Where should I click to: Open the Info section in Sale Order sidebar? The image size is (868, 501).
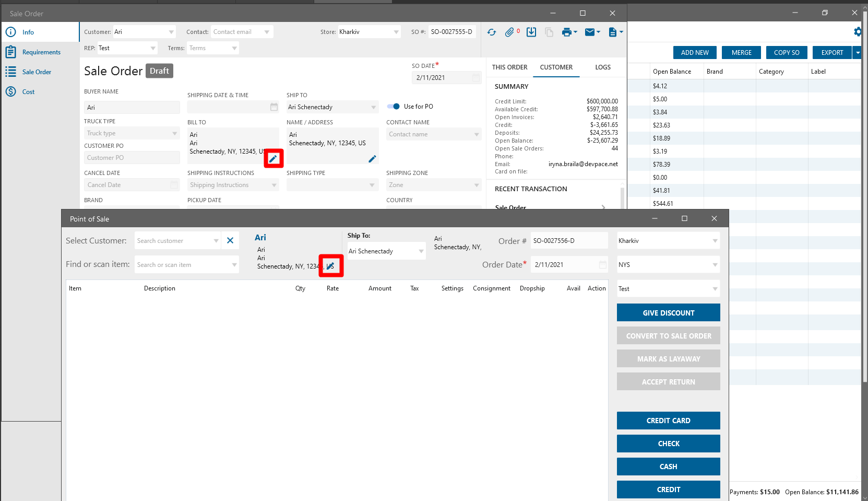point(40,32)
